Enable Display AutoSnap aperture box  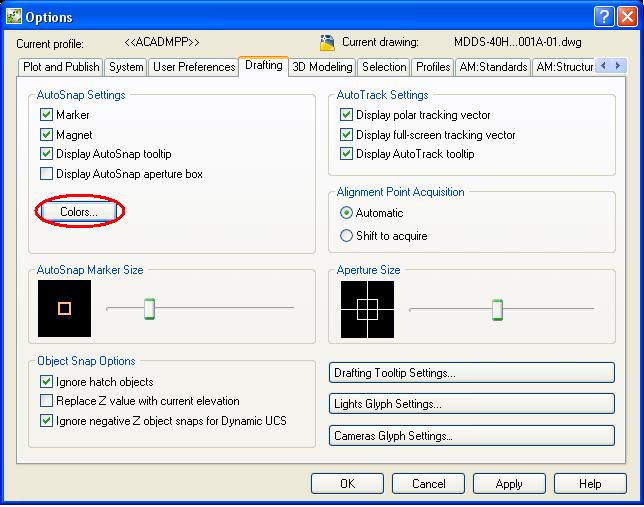pyautogui.click(x=46, y=173)
